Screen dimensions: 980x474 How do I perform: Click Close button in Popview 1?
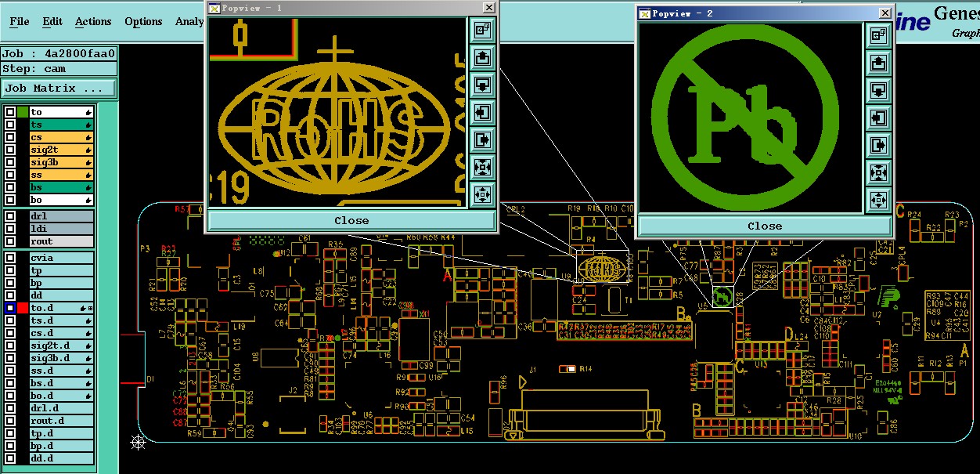tap(351, 220)
